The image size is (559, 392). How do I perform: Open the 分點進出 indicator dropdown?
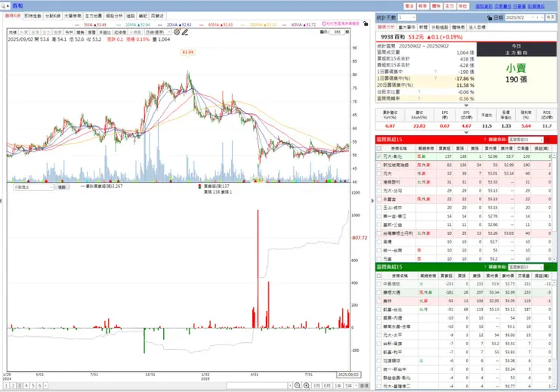(x=33, y=187)
